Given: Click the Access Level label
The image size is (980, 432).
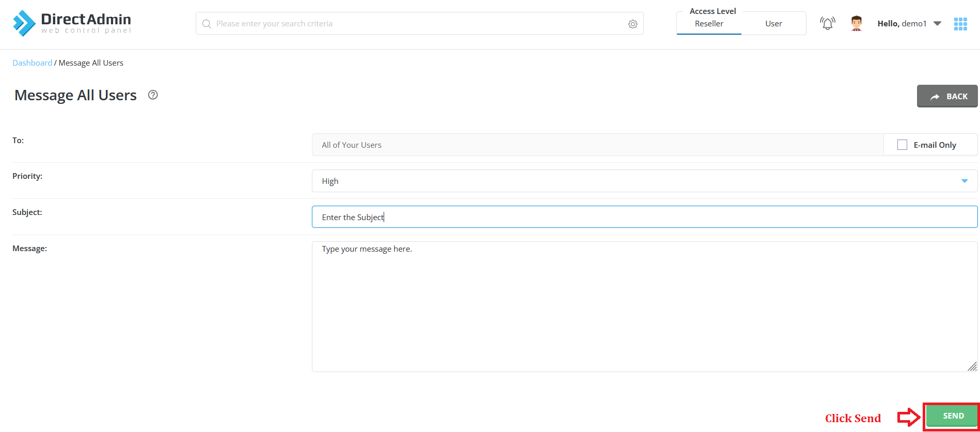Looking at the screenshot, I should (713, 11).
